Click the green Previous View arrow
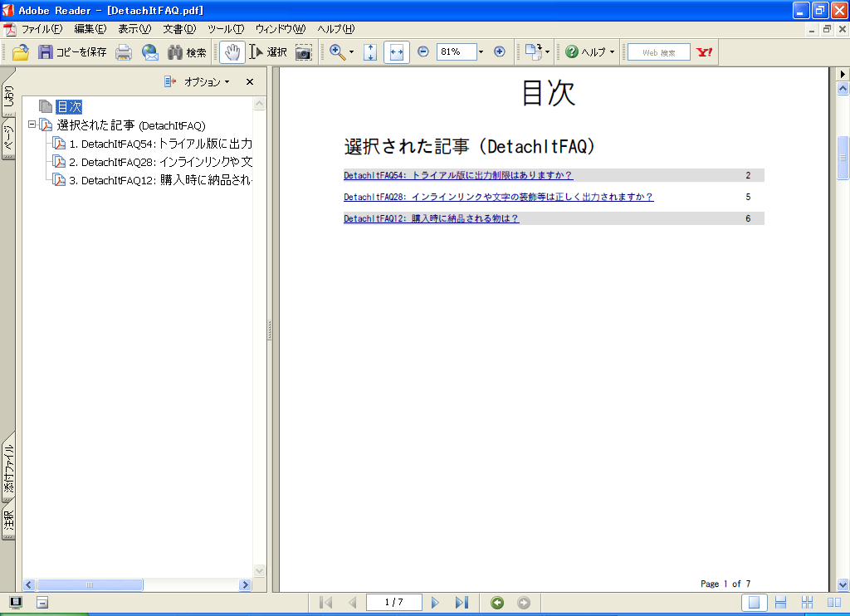The width and height of the screenshot is (850, 616). tap(497, 603)
